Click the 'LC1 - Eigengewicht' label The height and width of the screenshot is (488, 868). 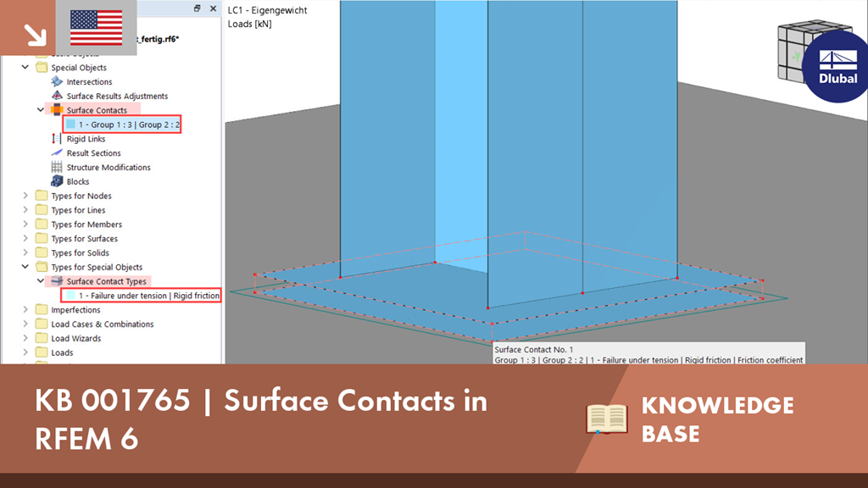(267, 10)
